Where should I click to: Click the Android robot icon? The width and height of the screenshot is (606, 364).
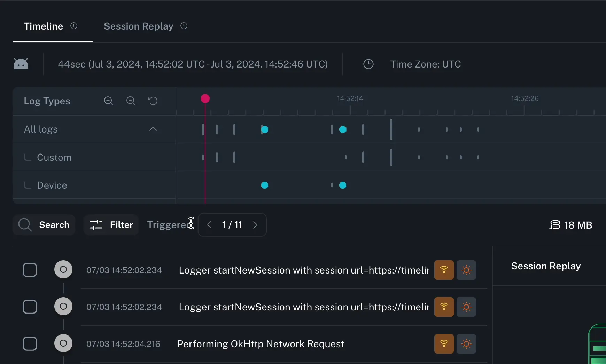(21, 64)
